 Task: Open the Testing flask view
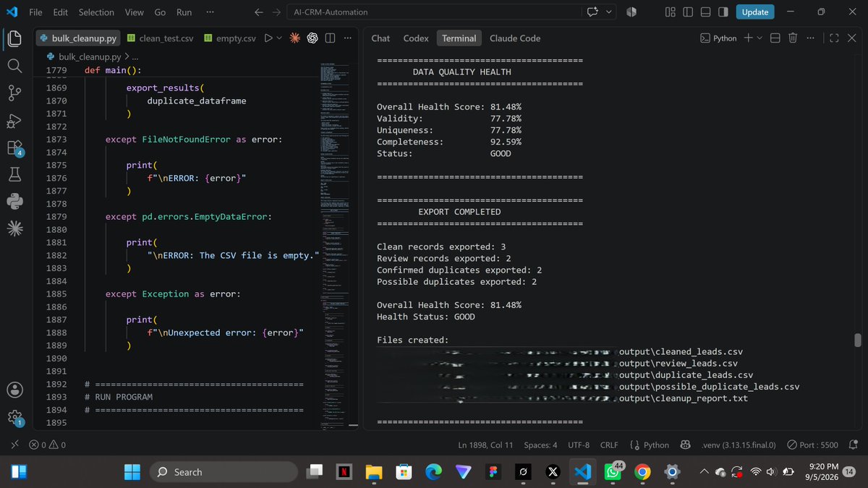coord(15,174)
